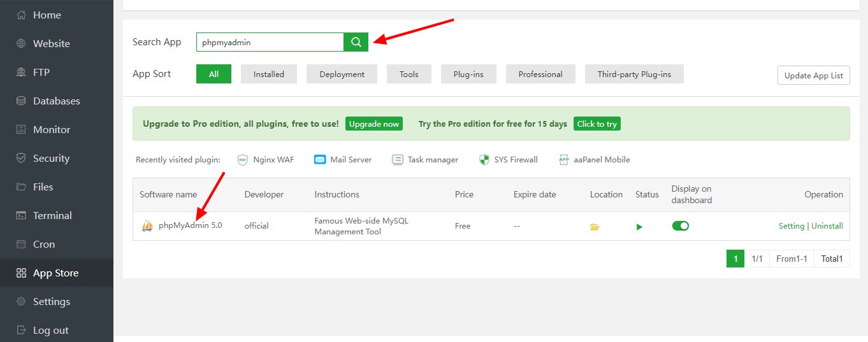The height and width of the screenshot is (342, 868).
Task: Open the SYS Firewall recent plugin link
Action: click(x=516, y=160)
